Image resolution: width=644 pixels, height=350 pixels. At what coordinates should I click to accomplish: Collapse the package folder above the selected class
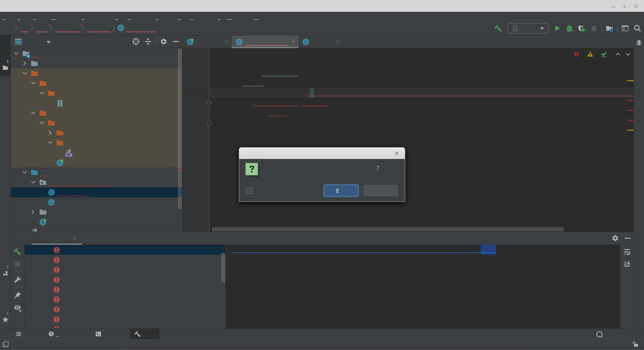pos(33,182)
